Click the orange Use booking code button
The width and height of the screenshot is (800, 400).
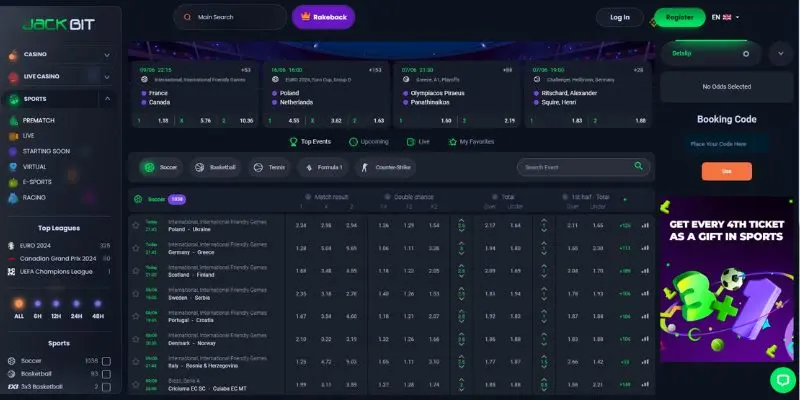pos(727,171)
